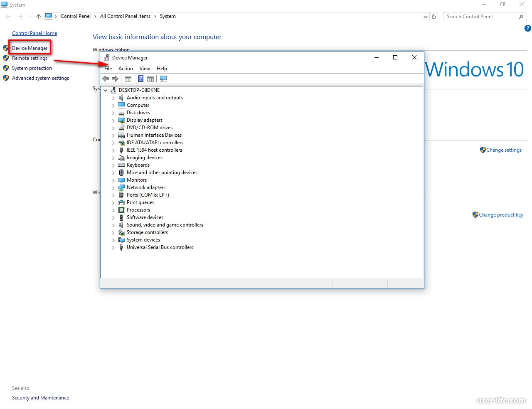Open the File menu in Device Manager
Image resolution: width=532 pixels, height=409 pixels.
(108, 69)
